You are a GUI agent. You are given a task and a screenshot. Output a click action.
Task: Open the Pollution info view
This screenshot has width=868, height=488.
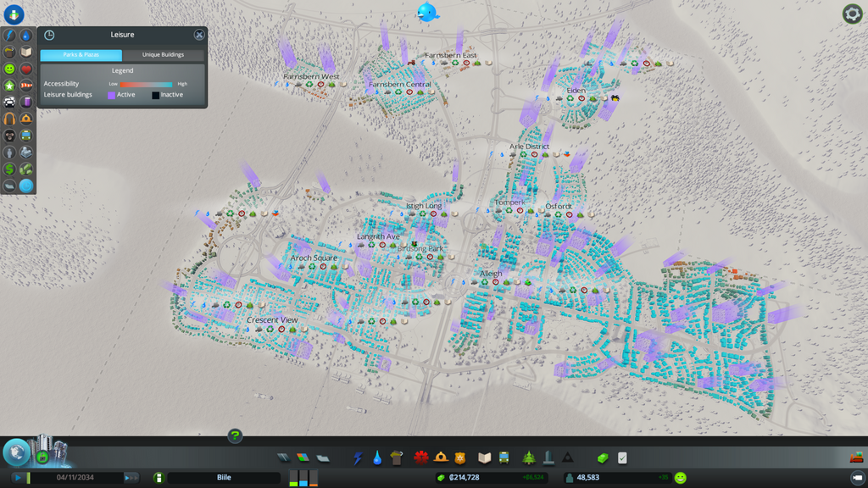[x=26, y=103]
